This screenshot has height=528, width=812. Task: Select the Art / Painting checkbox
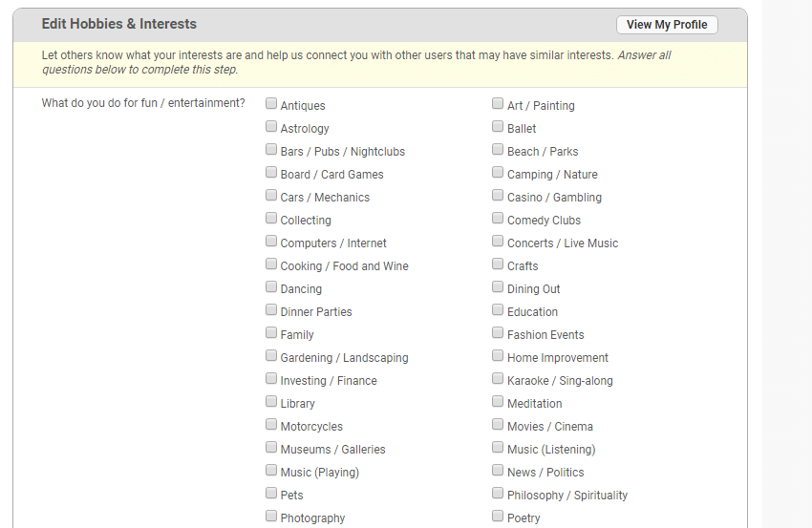[x=498, y=104]
